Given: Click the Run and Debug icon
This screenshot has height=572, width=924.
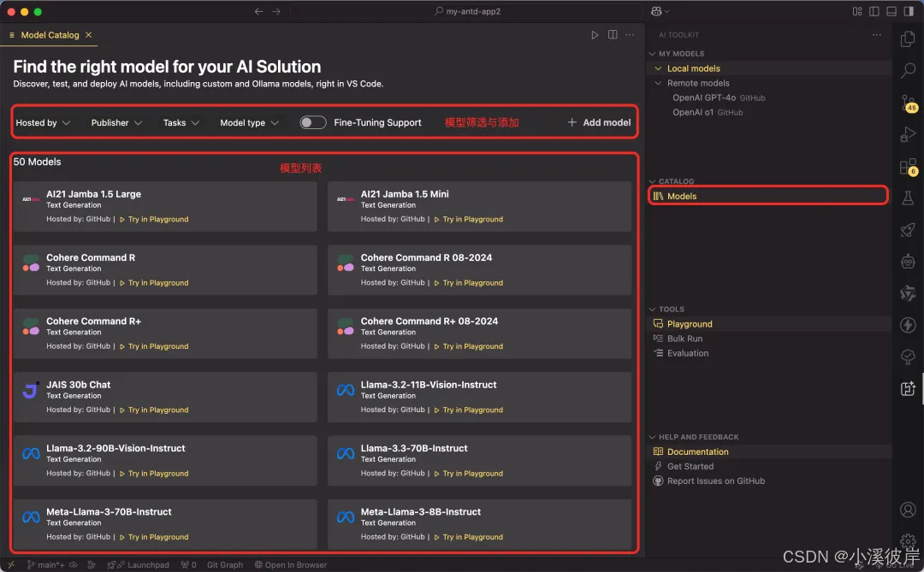Looking at the screenshot, I should tap(908, 134).
